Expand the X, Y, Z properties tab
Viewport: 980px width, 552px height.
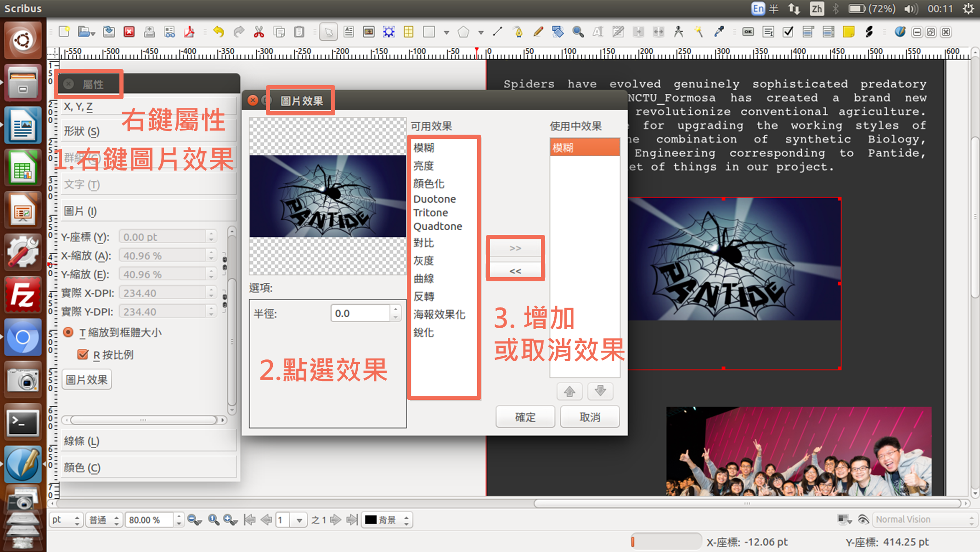point(148,107)
